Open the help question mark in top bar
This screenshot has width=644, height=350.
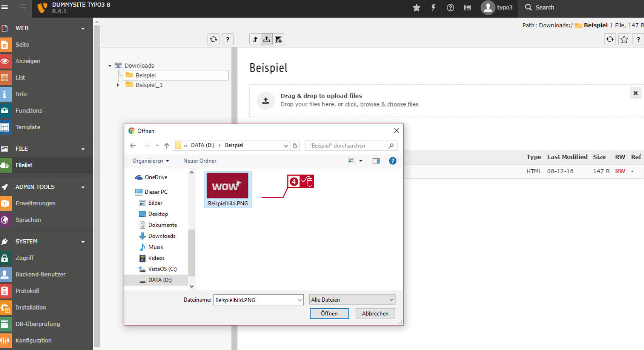(x=450, y=8)
